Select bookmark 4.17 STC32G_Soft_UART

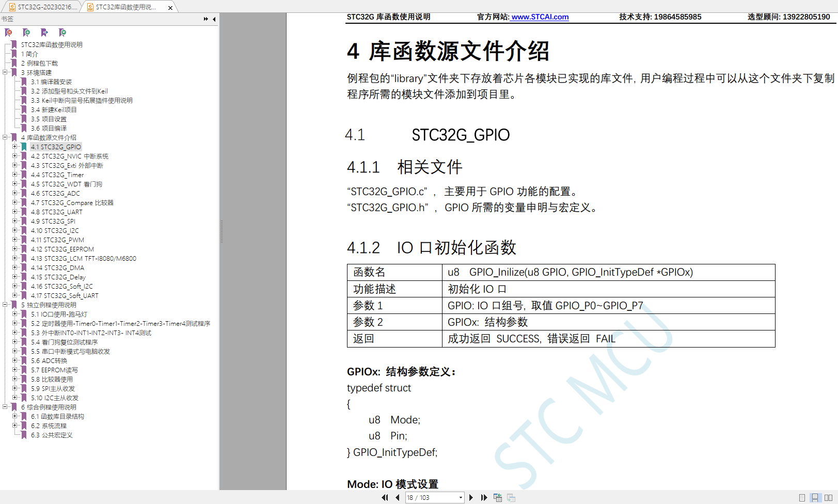click(65, 295)
